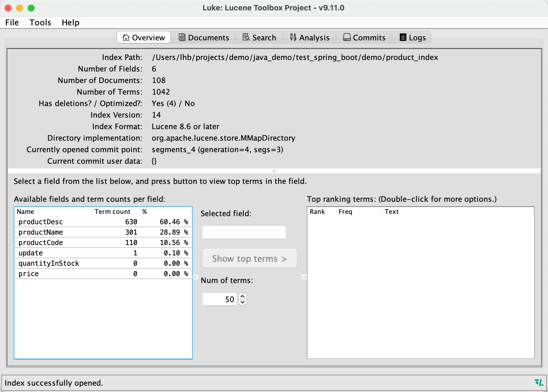Image resolution: width=548 pixels, height=392 pixels.
Task: Open the File menu
Action: pos(12,22)
